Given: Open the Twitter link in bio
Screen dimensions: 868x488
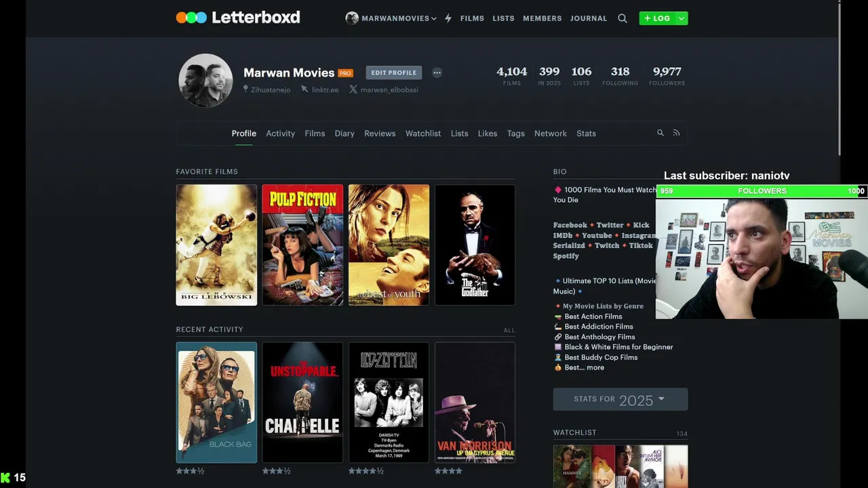Looking at the screenshot, I should tap(610, 225).
